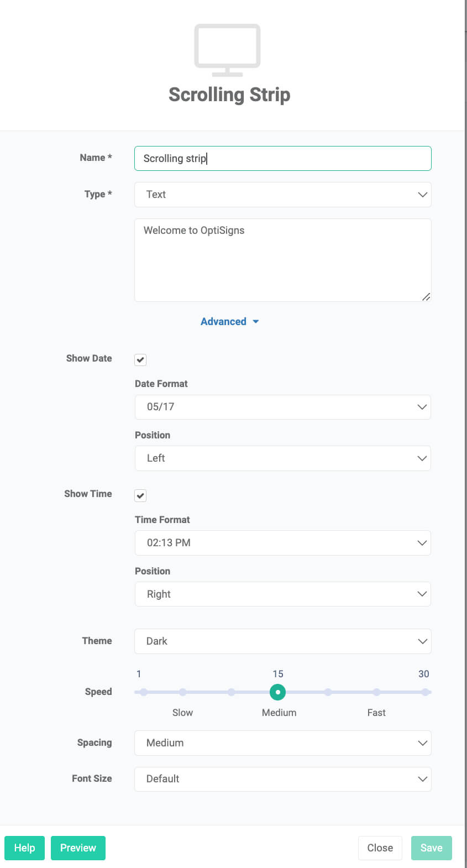
Task: Open the time Position dropdown set to Right
Action: (x=282, y=594)
